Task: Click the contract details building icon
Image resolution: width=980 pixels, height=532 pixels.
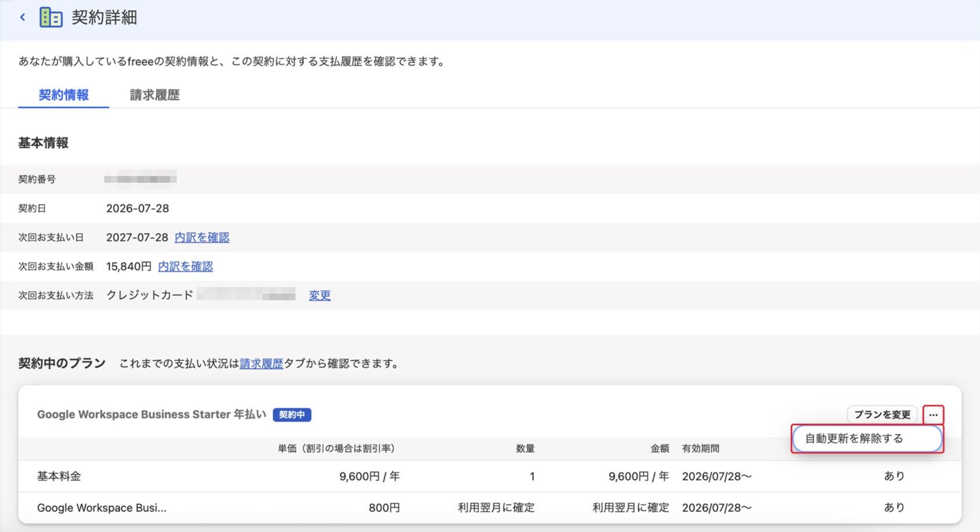Action: click(51, 17)
